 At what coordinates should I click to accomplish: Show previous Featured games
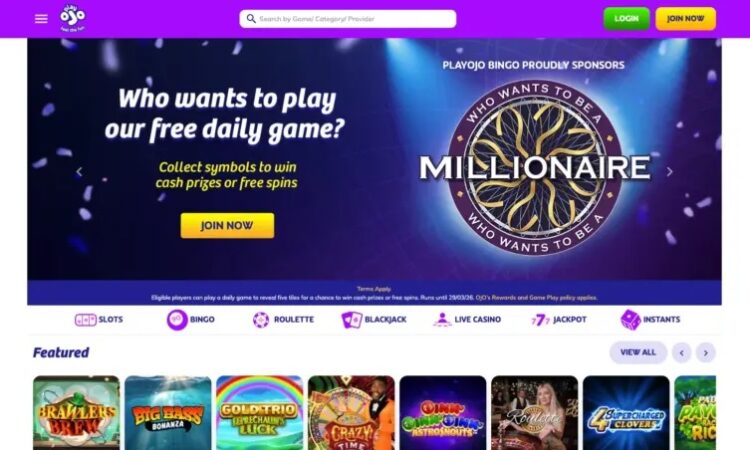pyautogui.click(x=682, y=353)
